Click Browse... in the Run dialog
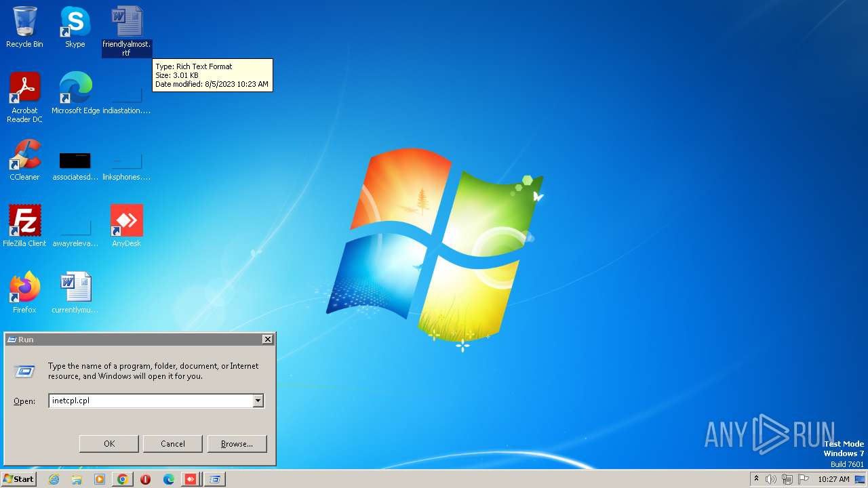 point(237,444)
